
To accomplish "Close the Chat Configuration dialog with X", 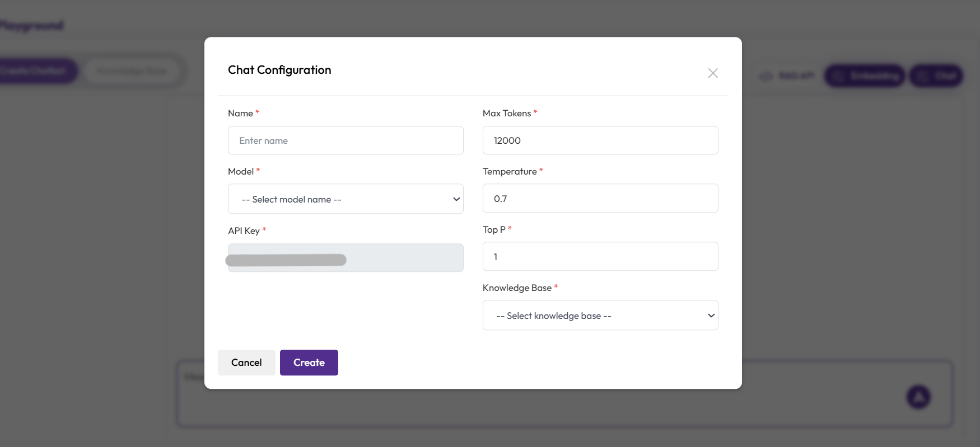I will point(712,73).
